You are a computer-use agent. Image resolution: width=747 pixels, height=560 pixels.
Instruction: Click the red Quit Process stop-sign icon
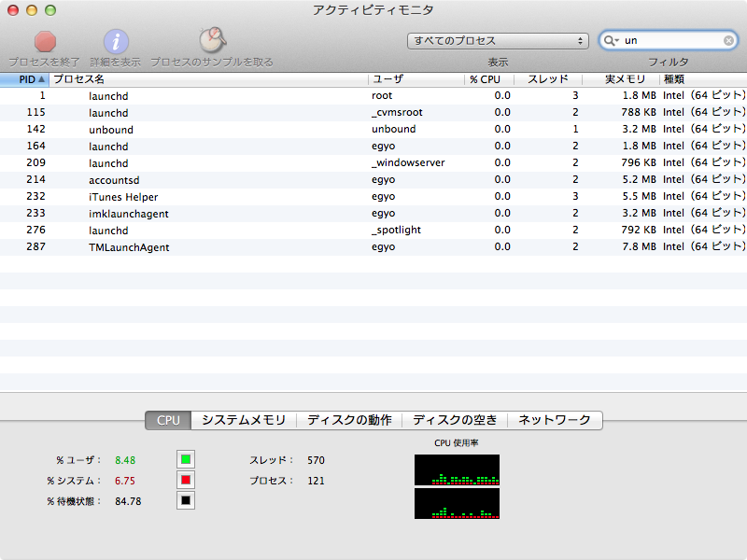pyautogui.click(x=45, y=42)
